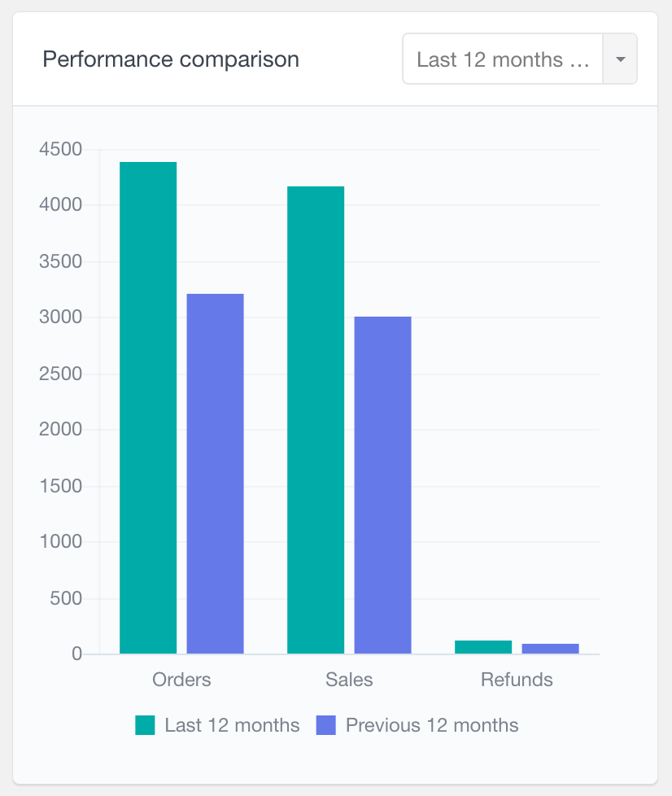Select the Orders axis label
Viewport: 672px width, 796px height.
point(181,679)
